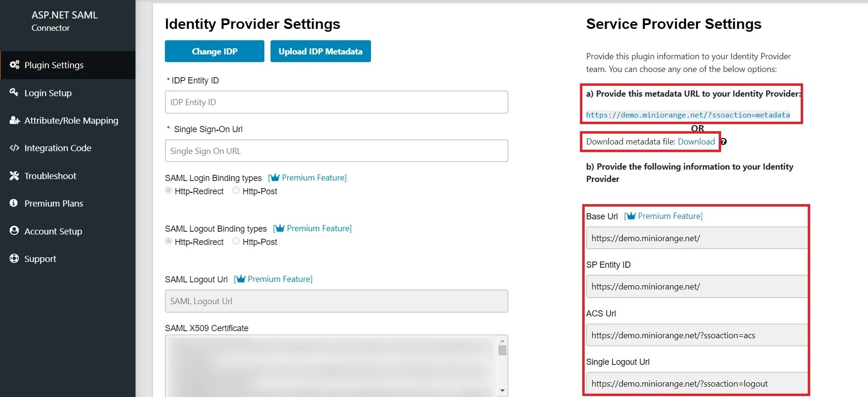This screenshot has height=397, width=868.
Task: Click the certificate box scrollbar thumb
Action: pyautogui.click(x=502, y=351)
